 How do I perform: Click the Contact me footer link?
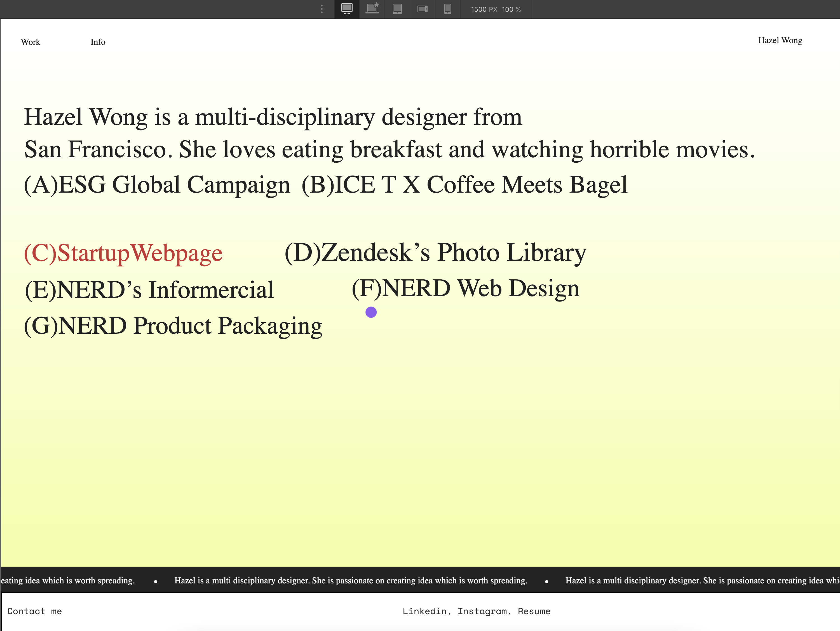point(35,611)
